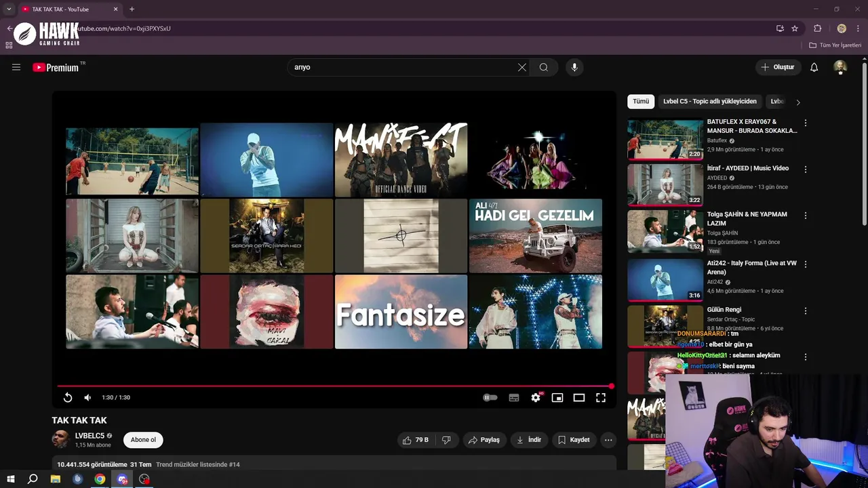Screen dimensions: 868x488
Task: Open Windows Start menu
Action: (11, 479)
